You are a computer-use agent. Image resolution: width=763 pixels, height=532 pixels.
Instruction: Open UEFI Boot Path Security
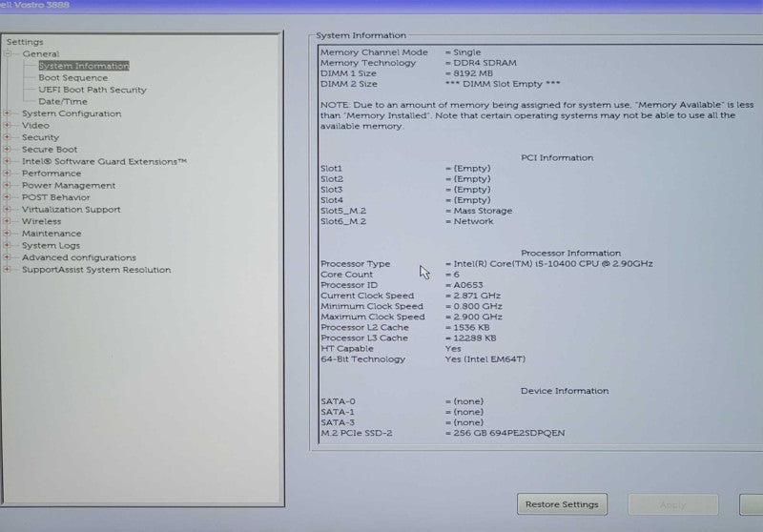(x=92, y=90)
